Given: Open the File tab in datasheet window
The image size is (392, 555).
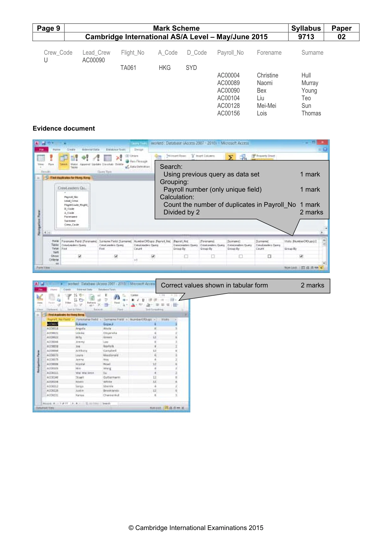Looking at the screenshot, I should (x=40, y=290).
